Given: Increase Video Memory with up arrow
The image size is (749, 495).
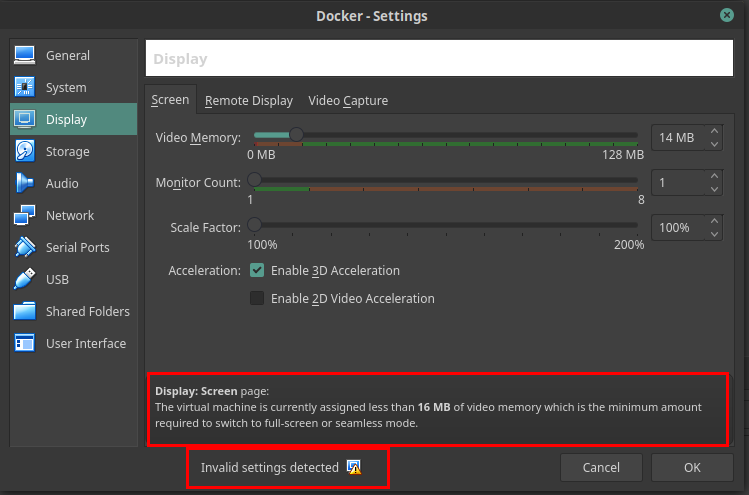Looking at the screenshot, I should click(x=714, y=131).
